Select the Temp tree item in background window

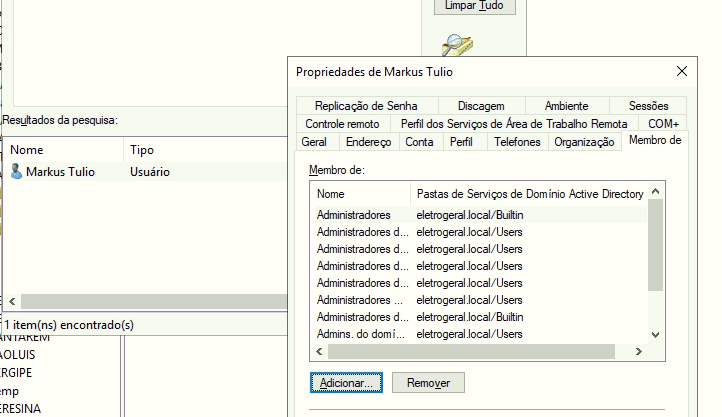click(x=9, y=391)
